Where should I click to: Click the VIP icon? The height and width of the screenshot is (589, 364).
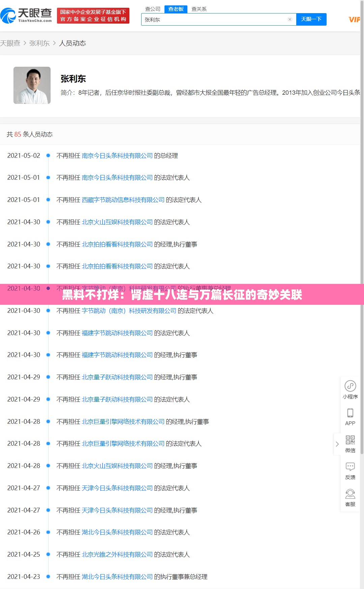tap(354, 20)
